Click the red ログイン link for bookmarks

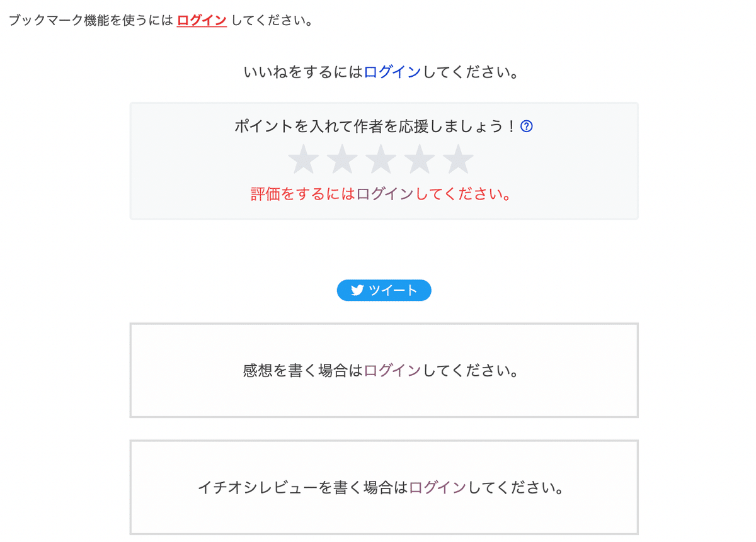point(202,20)
